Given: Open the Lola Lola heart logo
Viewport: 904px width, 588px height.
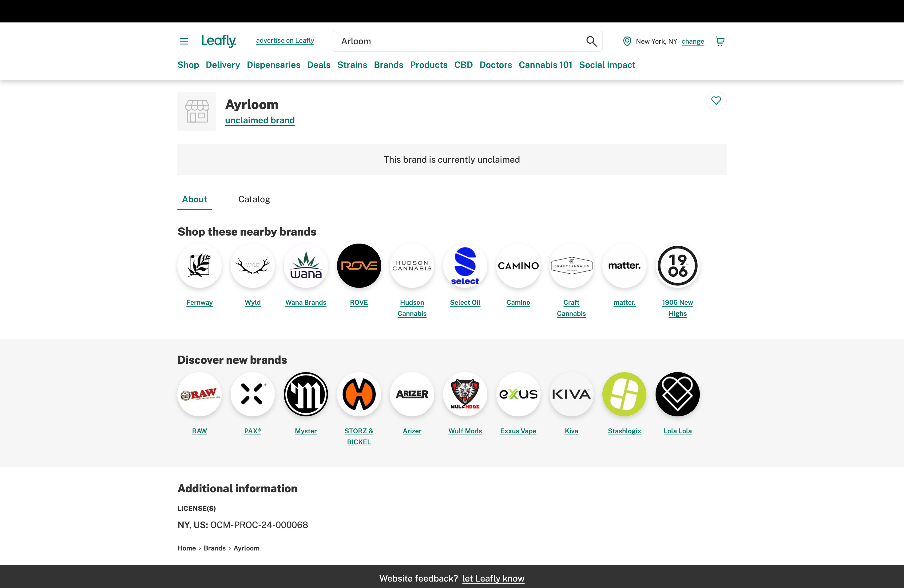Looking at the screenshot, I should coord(678,394).
